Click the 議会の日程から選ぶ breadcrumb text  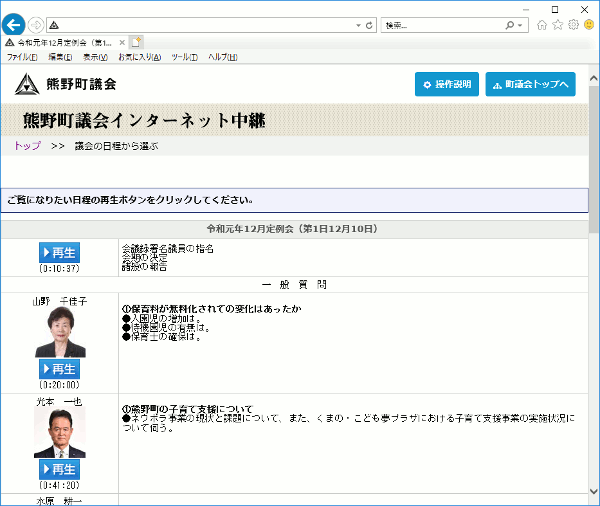(x=116, y=146)
